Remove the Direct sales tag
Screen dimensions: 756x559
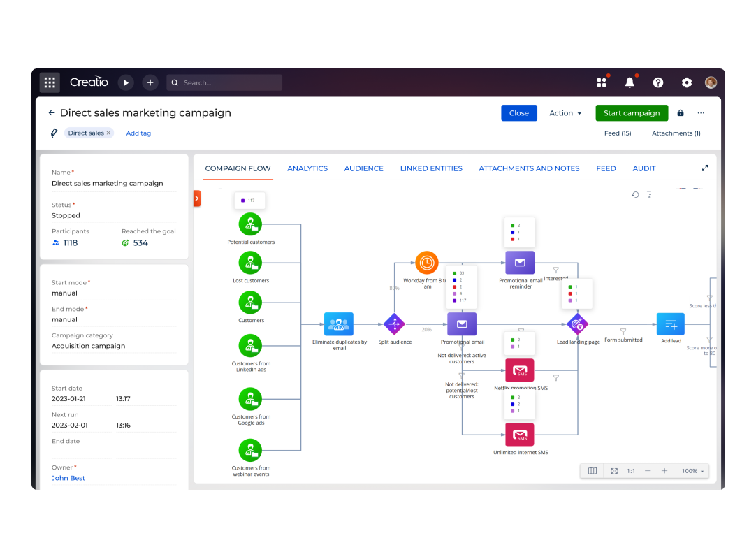[x=109, y=132]
